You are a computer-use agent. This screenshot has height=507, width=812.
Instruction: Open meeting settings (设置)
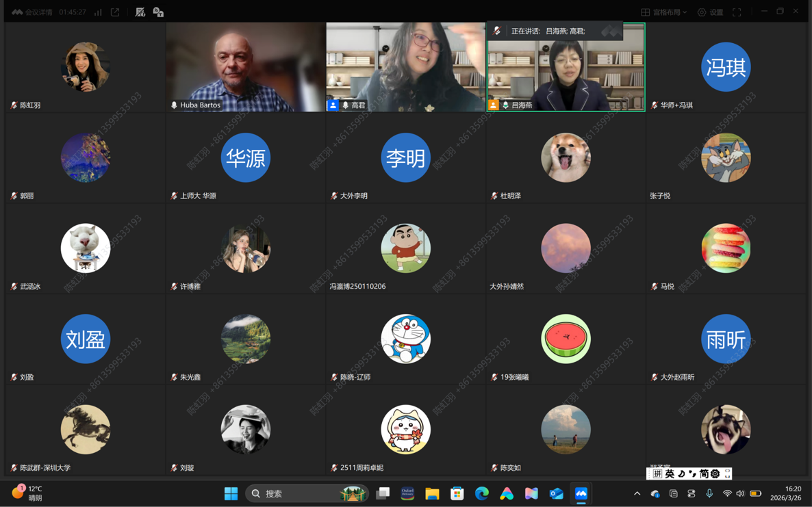click(710, 12)
